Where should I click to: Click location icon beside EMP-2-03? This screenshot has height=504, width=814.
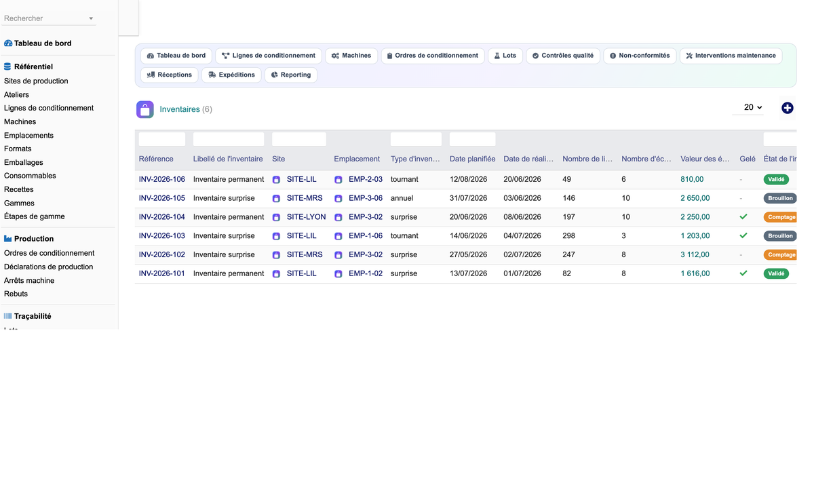click(x=338, y=180)
